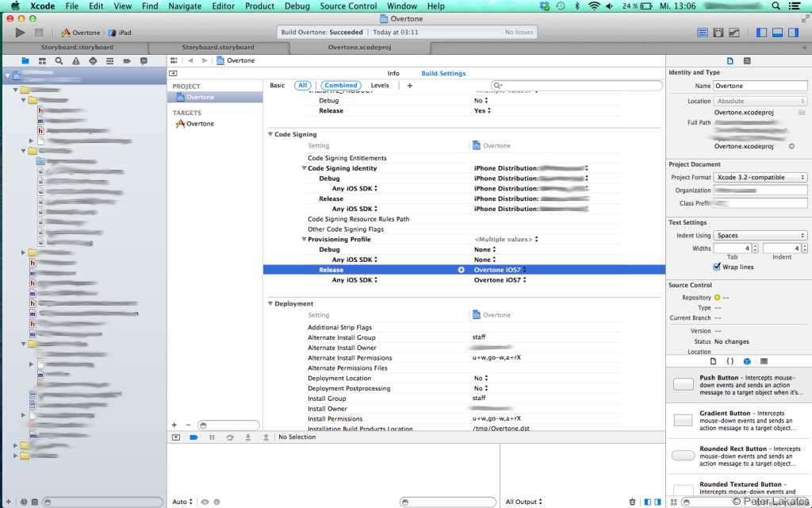Image resolution: width=812 pixels, height=508 pixels.
Task: Click the build settings search field
Action: tap(576, 86)
